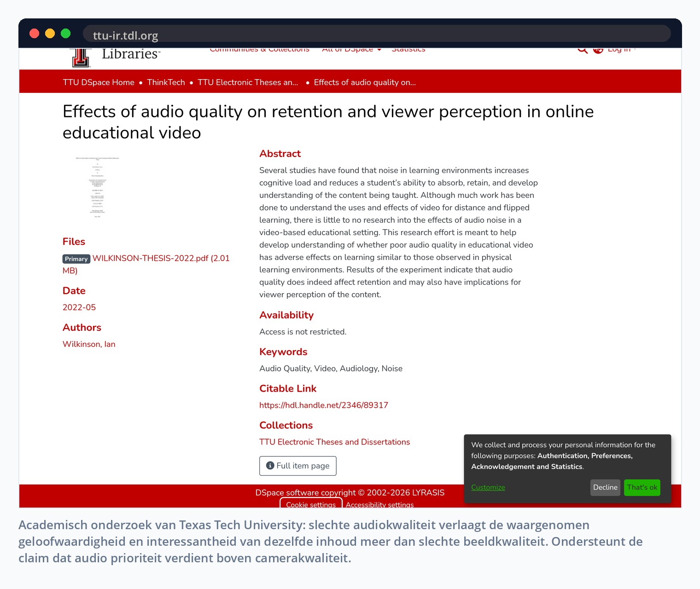Click the Primary badge next to the file
The height and width of the screenshot is (589, 700).
coord(76,259)
